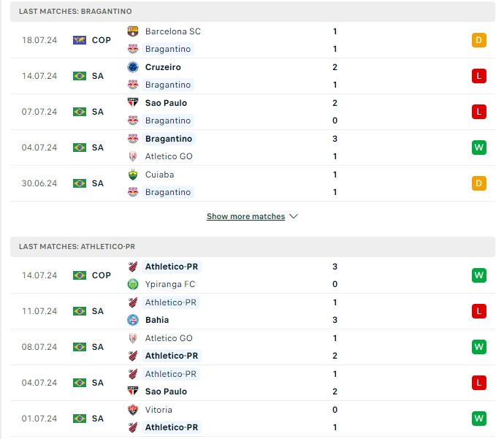504x439 pixels.
Task: Click the green W badge for Bragantino vs Atletico GO
Action: pyautogui.click(x=479, y=148)
